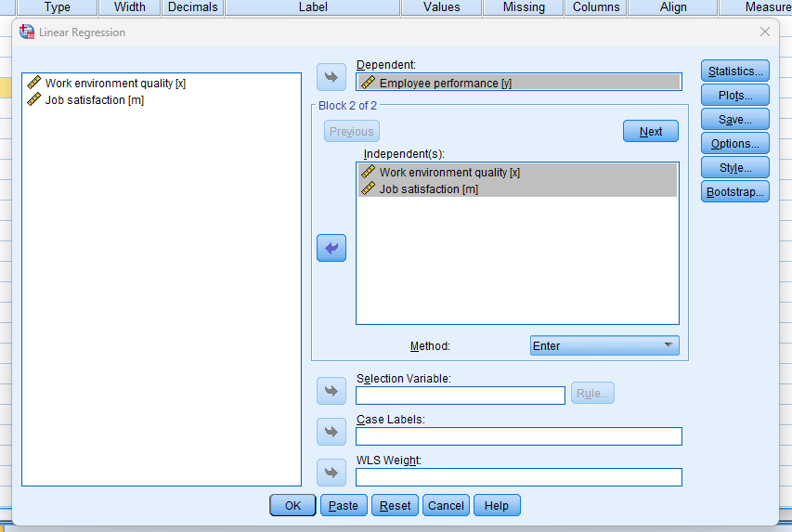
Task: Open the Style dialog
Action: click(735, 168)
